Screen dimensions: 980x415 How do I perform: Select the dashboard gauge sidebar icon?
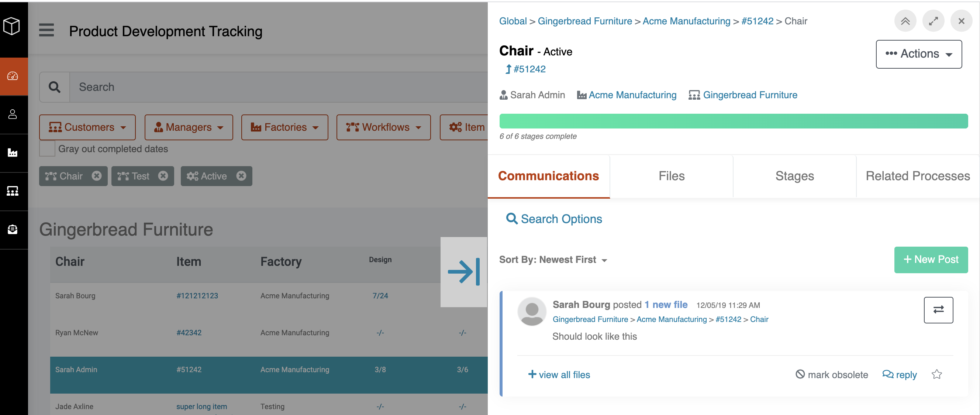tap(13, 76)
